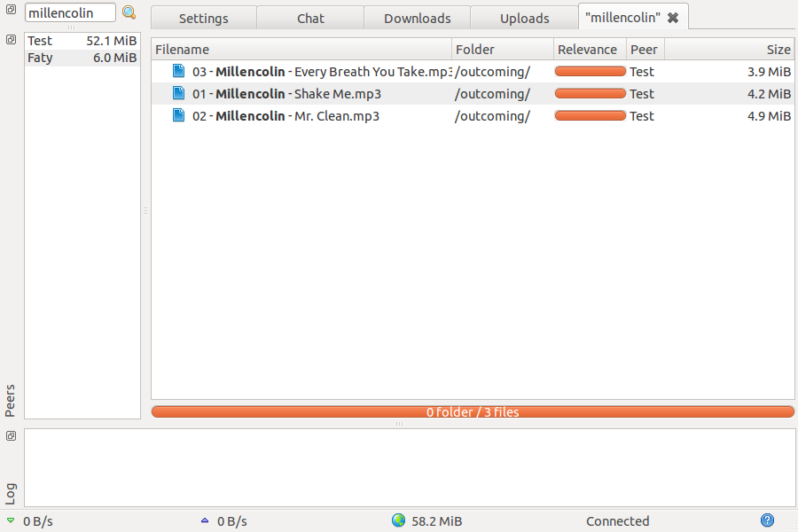The height and width of the screenshot is (532, 798).
Task: Click the file icon for Mr. Clean.mp3
Action: coord(179,115)
